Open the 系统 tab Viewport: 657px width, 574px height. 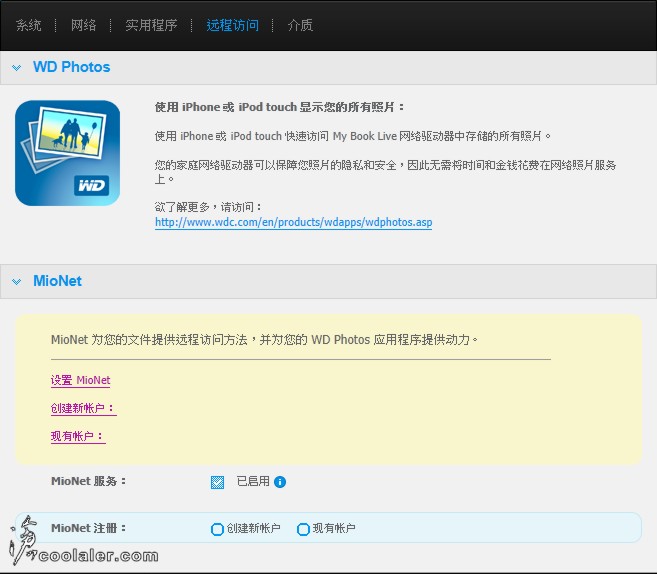[28, 25]
